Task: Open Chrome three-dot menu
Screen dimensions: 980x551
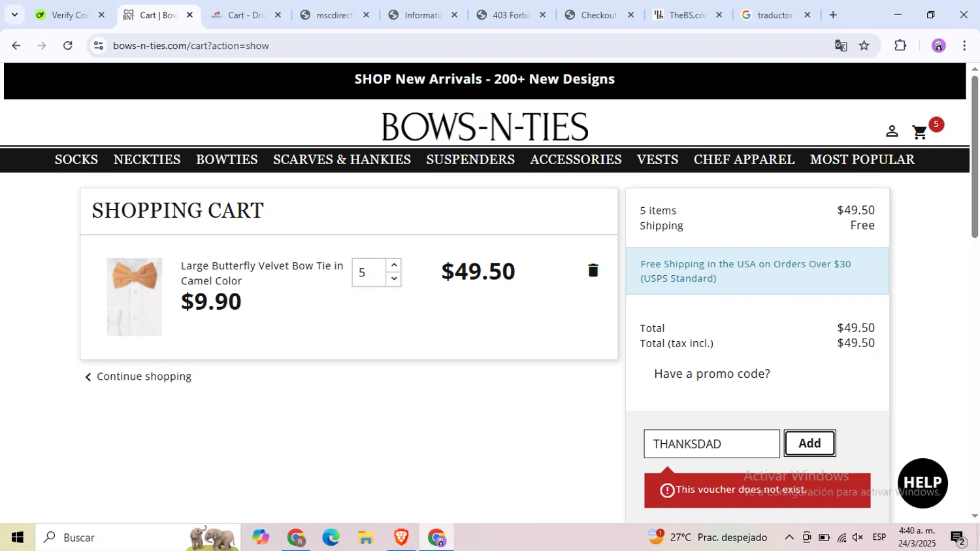Action: [x=964, y=46]
